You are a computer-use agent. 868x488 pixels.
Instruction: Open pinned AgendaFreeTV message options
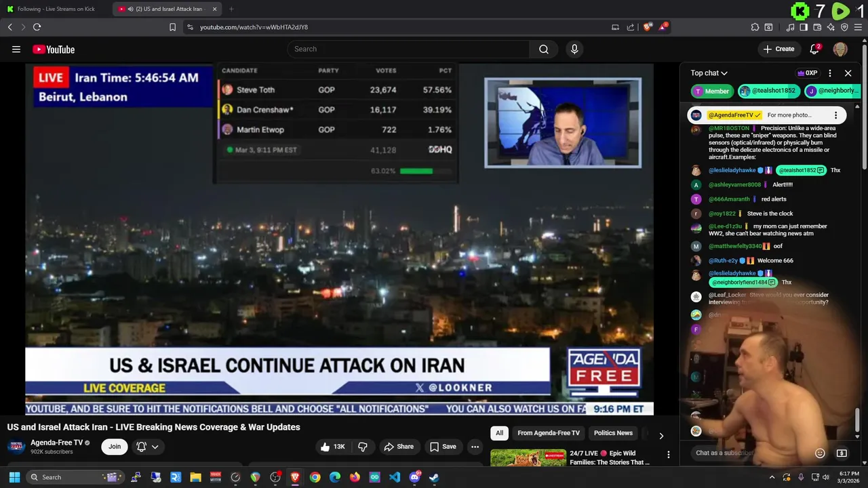[x=836, y=115]
